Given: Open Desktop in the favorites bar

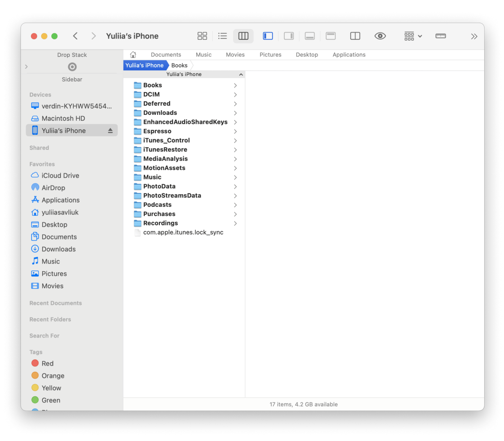Looking at the screenshot, I should (x=307, y=55).
